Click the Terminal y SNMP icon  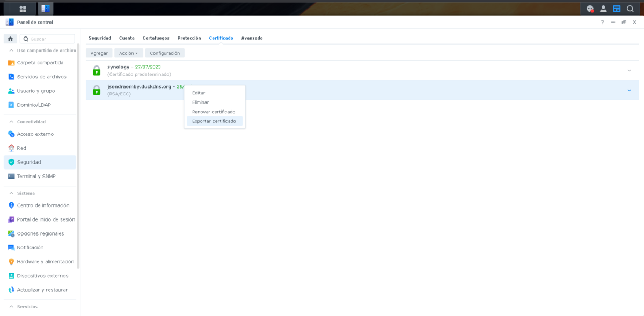click(11, 176)
